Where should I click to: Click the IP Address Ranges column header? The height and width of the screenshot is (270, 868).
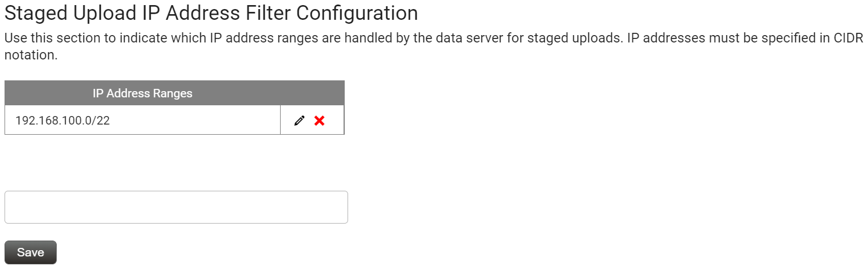[x=142, y=93]
